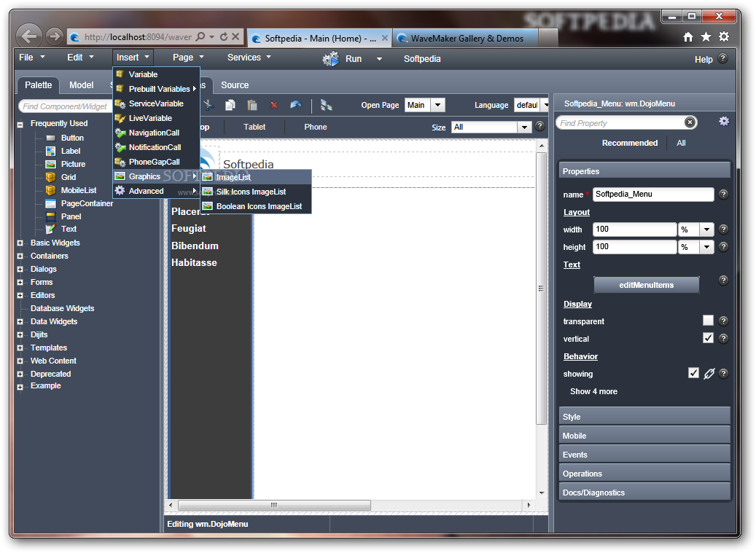Viewport: 756px width, 553px height.
Task: Expand Data Widgets palette group
Action: pos(20,322)
